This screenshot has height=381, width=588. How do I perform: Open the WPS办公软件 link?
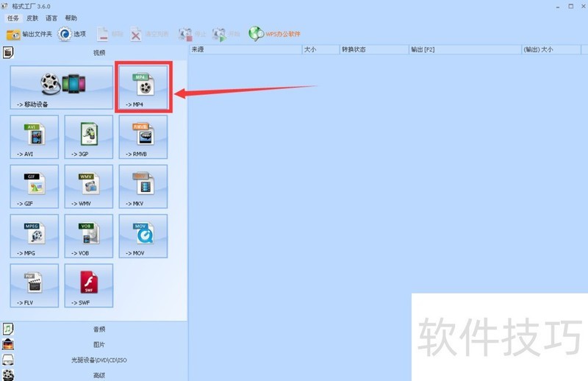pos(274,34)
